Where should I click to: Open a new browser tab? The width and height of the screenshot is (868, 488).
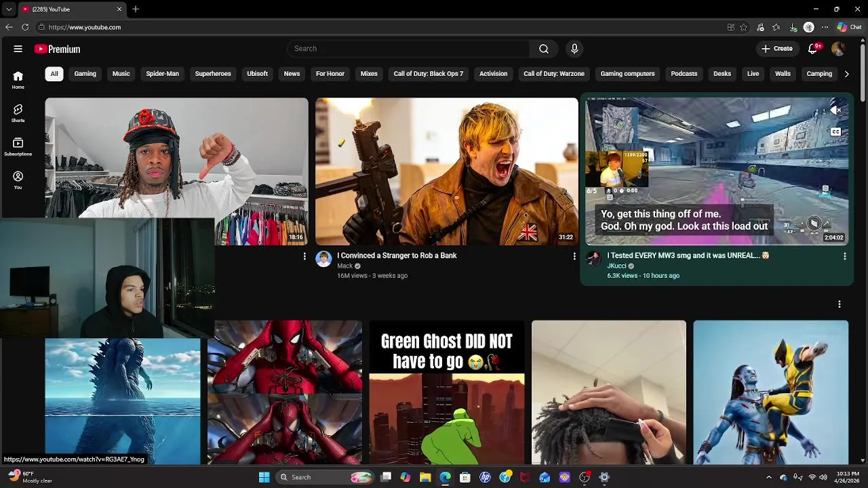pyautogui.click(x=136, y=9)
